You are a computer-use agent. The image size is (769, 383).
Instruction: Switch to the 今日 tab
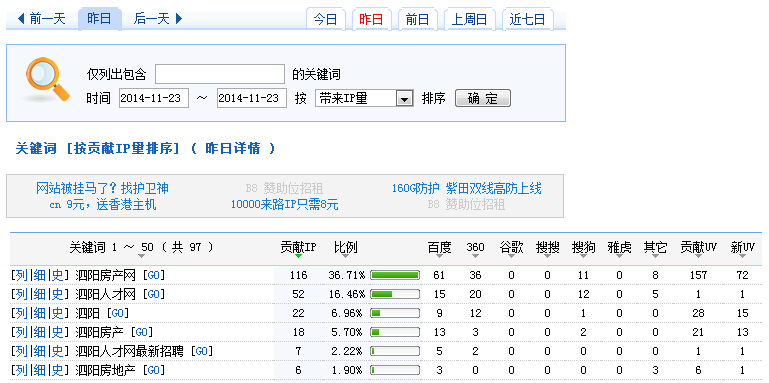325,20
